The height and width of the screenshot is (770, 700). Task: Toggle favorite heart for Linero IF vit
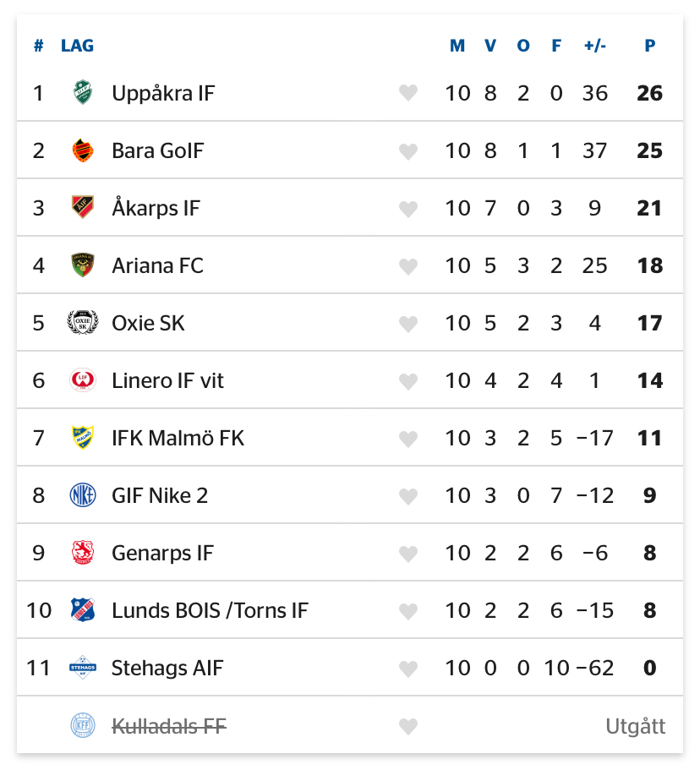408,381
